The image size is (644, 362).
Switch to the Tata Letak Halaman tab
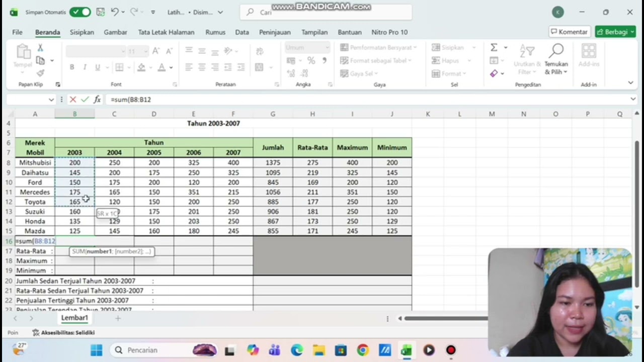(166, 32)
